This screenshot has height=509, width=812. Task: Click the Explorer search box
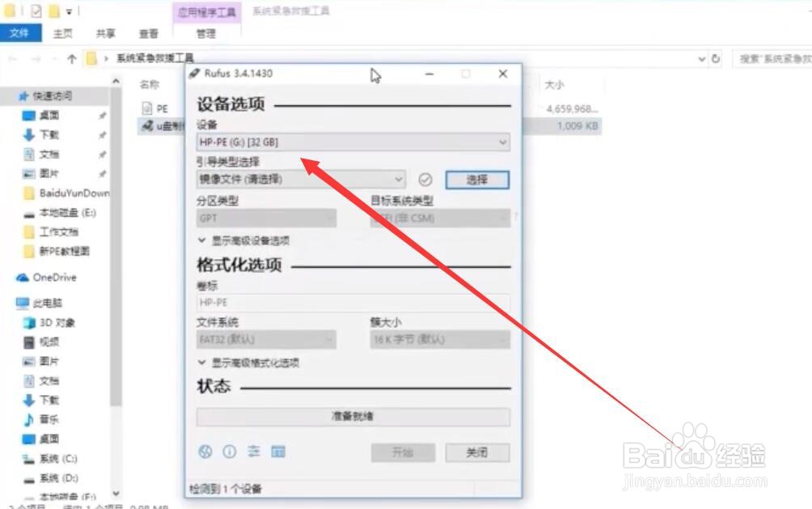click(x=772, y=59)
